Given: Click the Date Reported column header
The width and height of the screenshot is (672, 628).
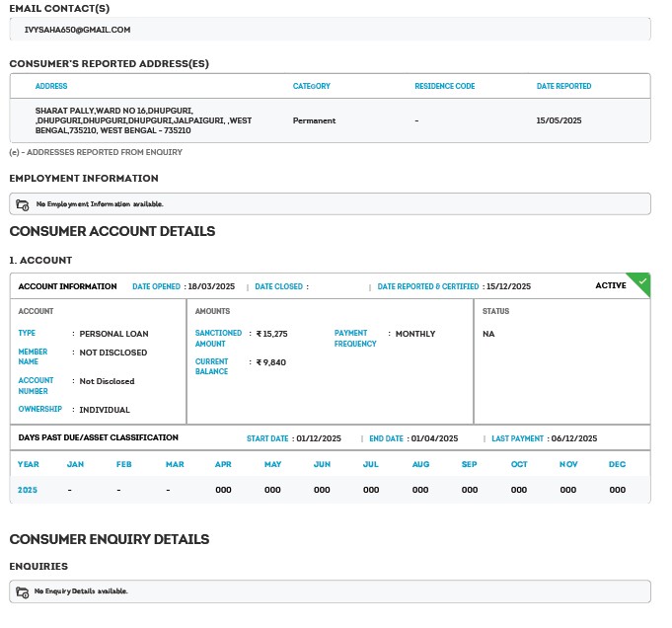Looking at the screenshot, I should (x=563, y=87).
